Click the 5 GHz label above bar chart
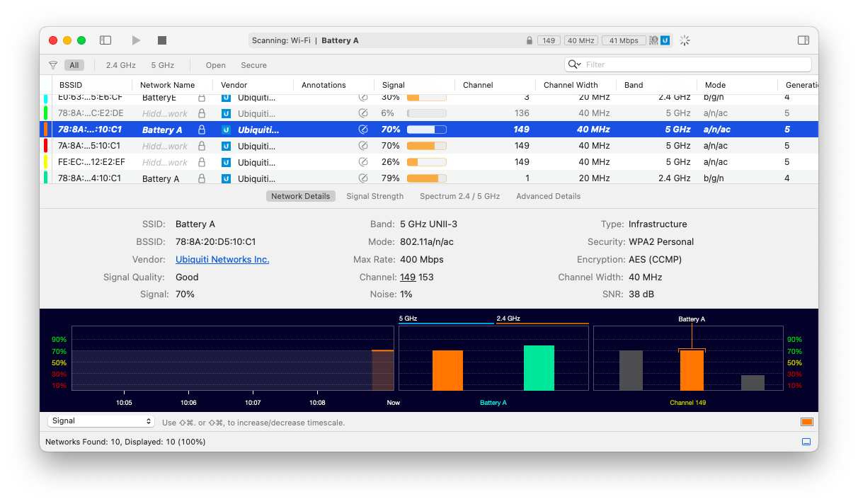Screen dimensions: 858x504 click(x=408, y=319)
